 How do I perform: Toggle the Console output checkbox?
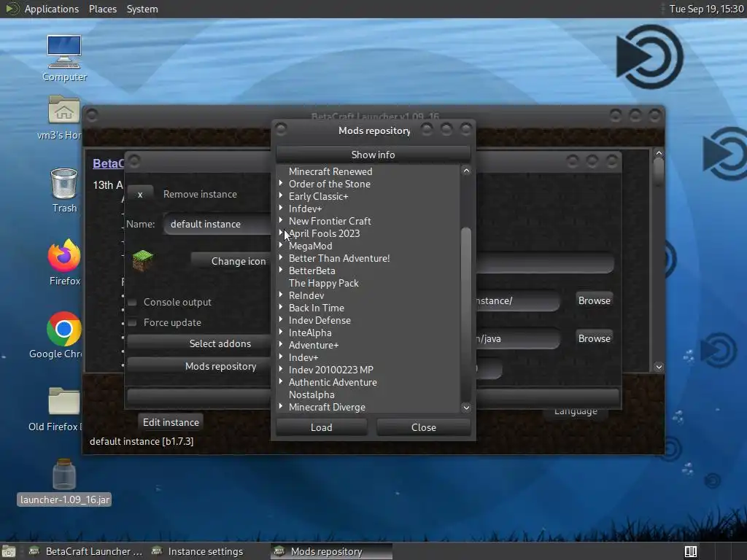[x=133, y=303]
